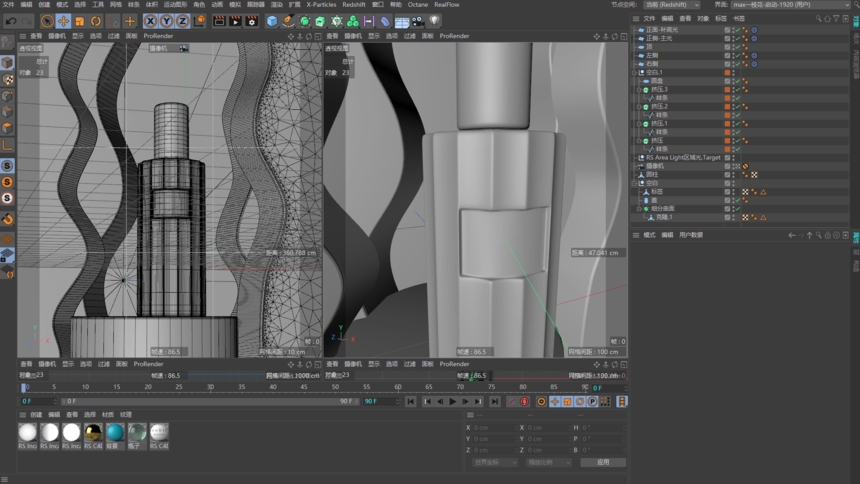Add a light bulb object from toolbar
Viewport: 860px width, 484px height.
click(434, 21)
